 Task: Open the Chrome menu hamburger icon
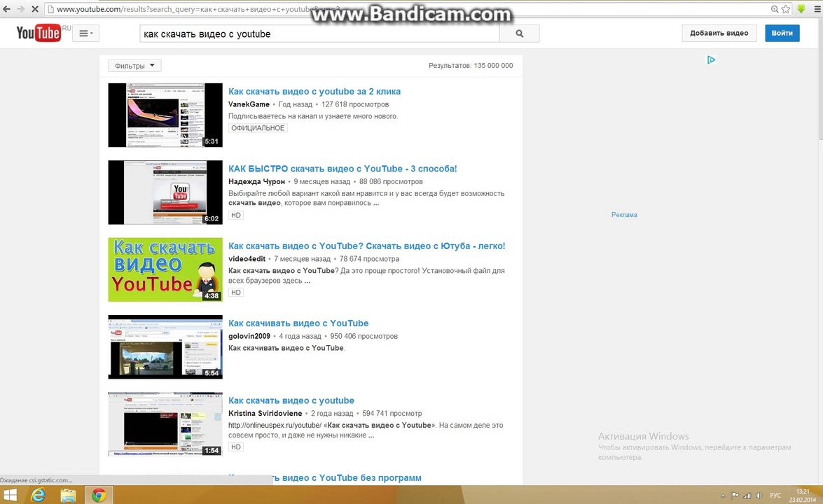[816, 9]
